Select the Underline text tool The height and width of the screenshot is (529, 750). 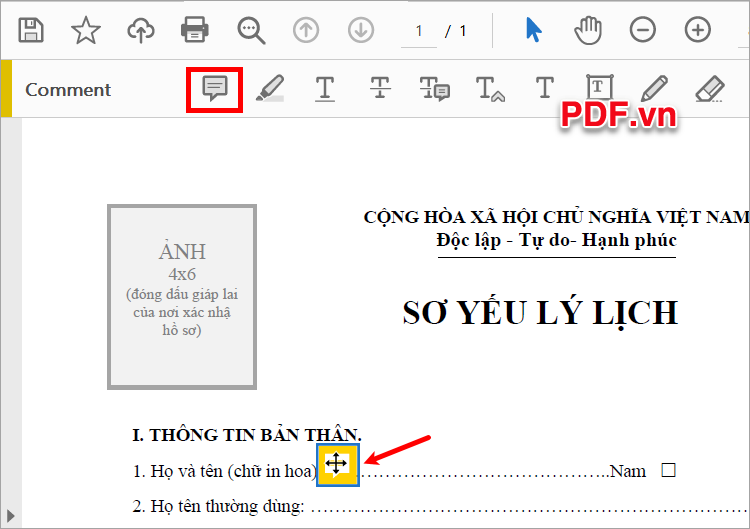[325, 89]
